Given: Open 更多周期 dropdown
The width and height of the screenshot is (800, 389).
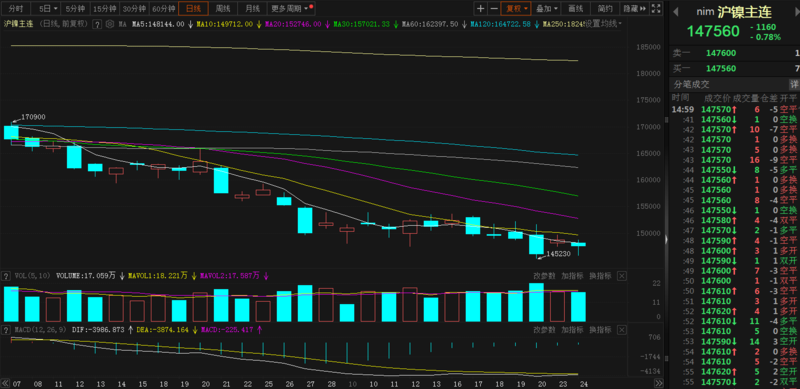Looking at the screenshot, I should (291, 9).
